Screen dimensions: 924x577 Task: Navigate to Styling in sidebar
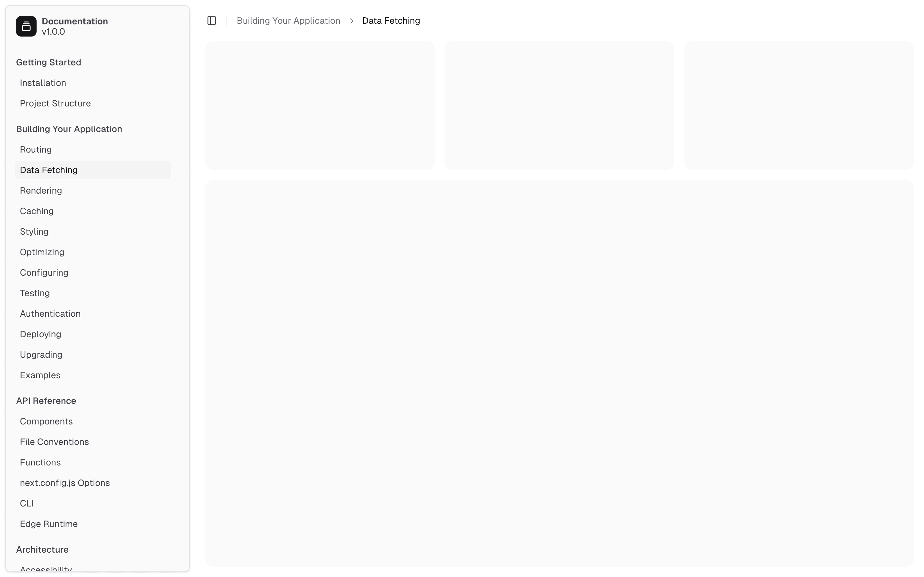(x=34, y=232)
